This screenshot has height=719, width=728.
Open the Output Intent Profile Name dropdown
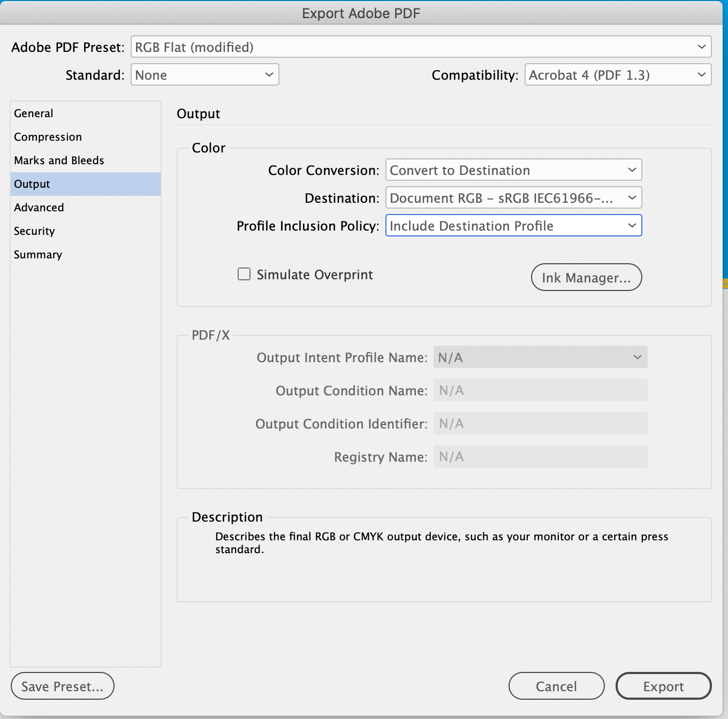540,357
